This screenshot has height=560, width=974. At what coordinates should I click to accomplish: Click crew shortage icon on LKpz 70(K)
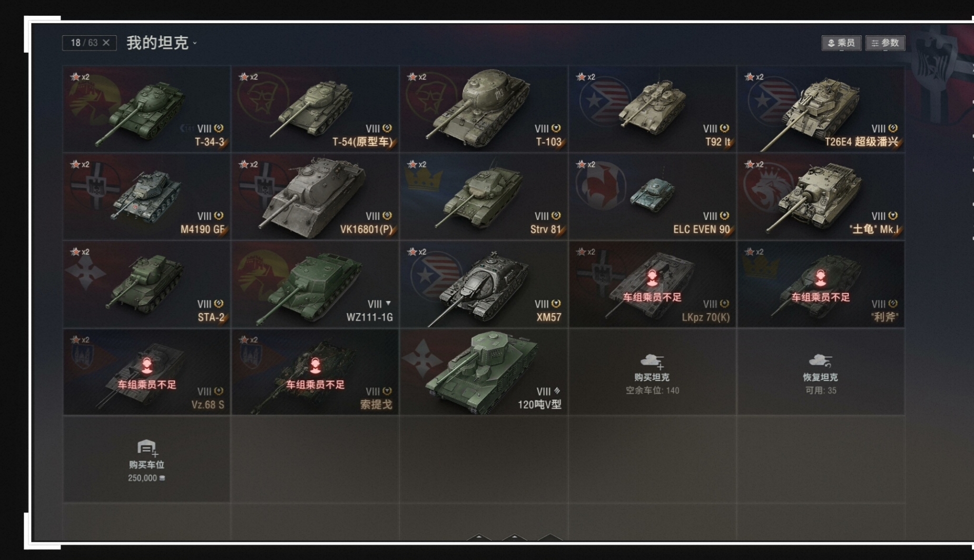pos(652,278)
